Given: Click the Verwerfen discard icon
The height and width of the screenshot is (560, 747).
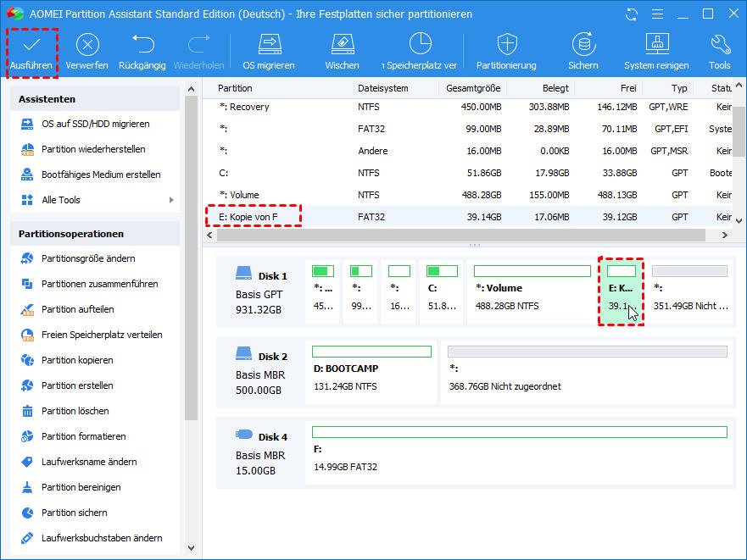Looking at the screenshot, I should [x=87, y=45].
